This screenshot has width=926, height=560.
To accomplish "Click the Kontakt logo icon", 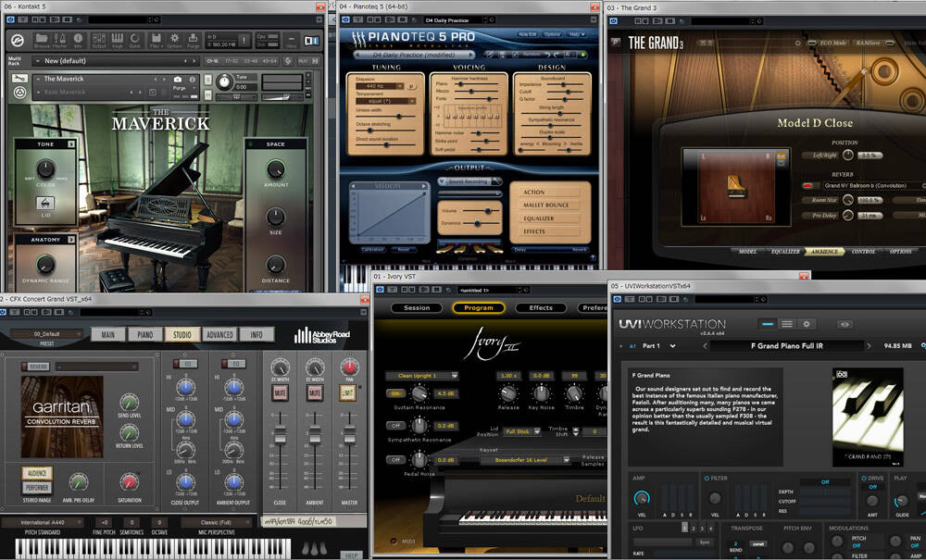I will tap(17, 40).
